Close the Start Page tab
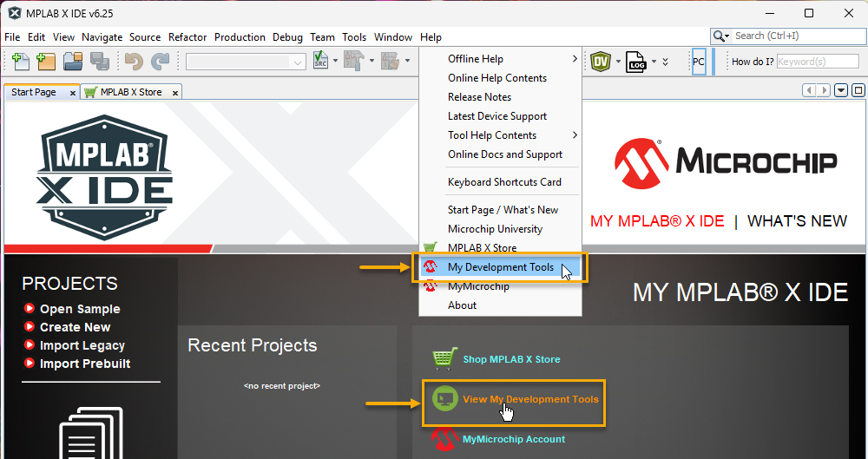This screenshot has width=868, height=459. click(72, 93)
